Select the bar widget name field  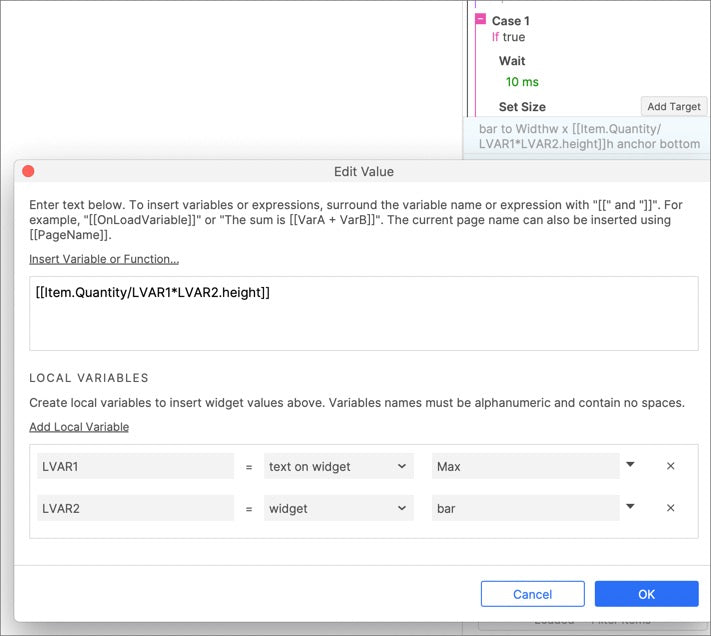[525, 508]
